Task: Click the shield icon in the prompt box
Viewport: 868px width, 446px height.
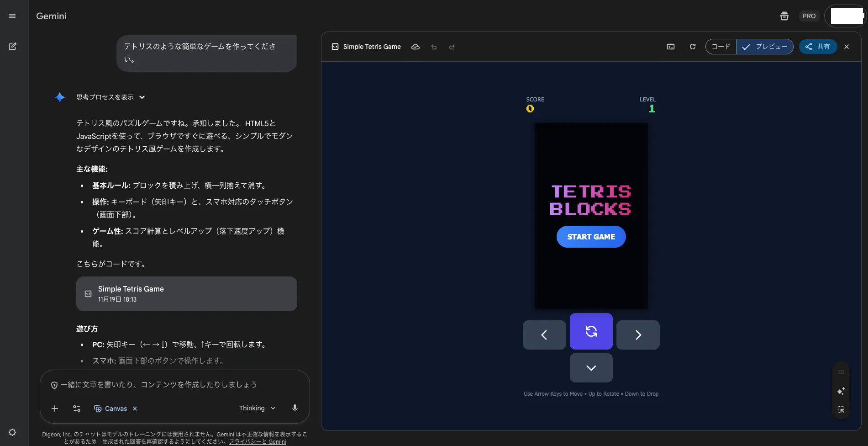Action: tap(54, 385)
